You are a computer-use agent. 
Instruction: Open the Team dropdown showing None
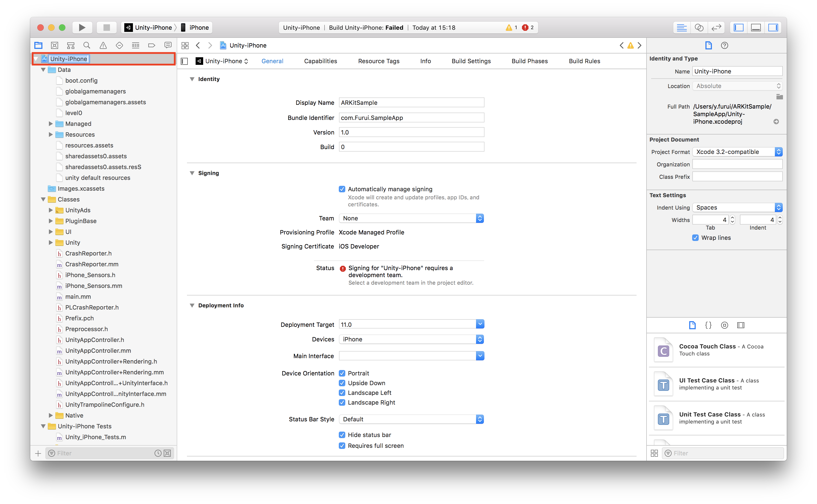coord(411,218)
